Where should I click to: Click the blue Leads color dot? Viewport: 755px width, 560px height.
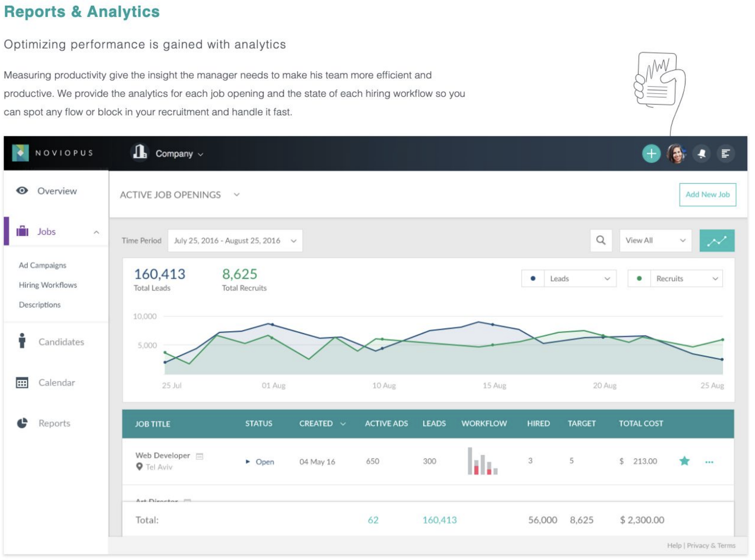pyautogui.click(x=532, y=278)
